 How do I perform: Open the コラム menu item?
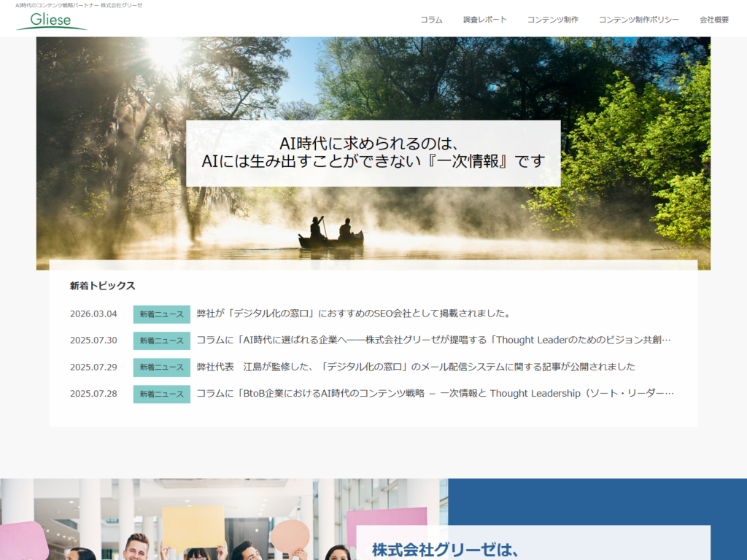click(x=431, y=20)
